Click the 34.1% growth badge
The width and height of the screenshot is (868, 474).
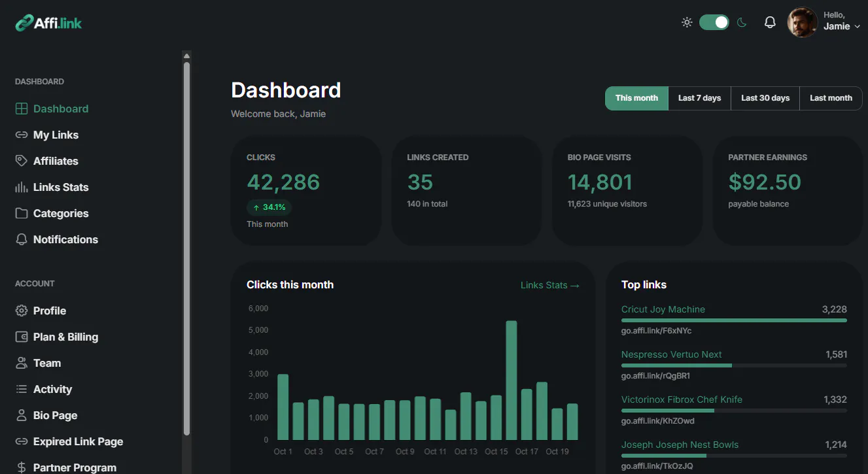pyautogui.click(x=269, y=207)
